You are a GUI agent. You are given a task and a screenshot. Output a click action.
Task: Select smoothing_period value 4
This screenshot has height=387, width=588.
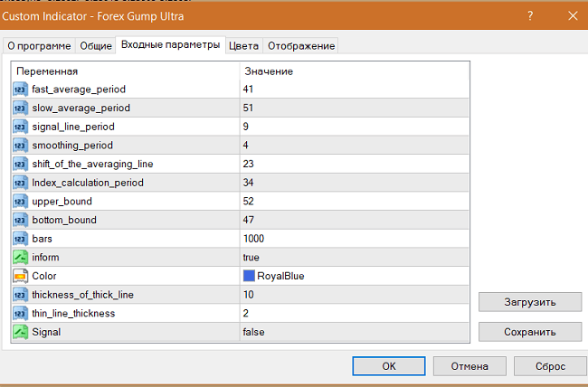pyautogui.click(x=246, y=145)
